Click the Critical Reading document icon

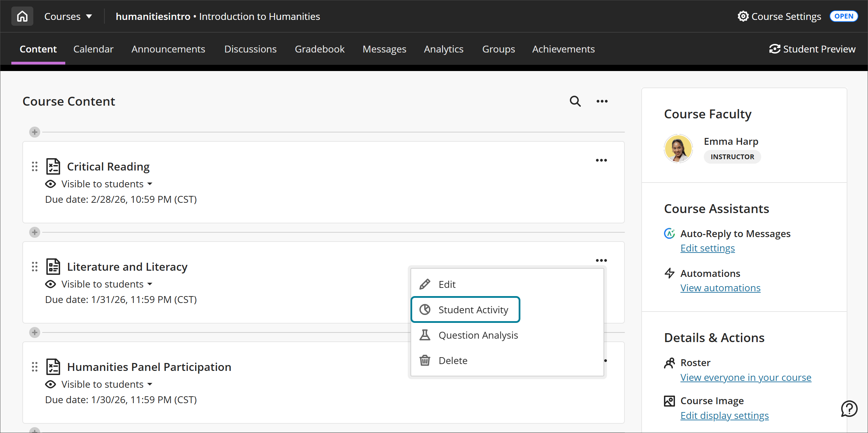[x=53, y=166]
